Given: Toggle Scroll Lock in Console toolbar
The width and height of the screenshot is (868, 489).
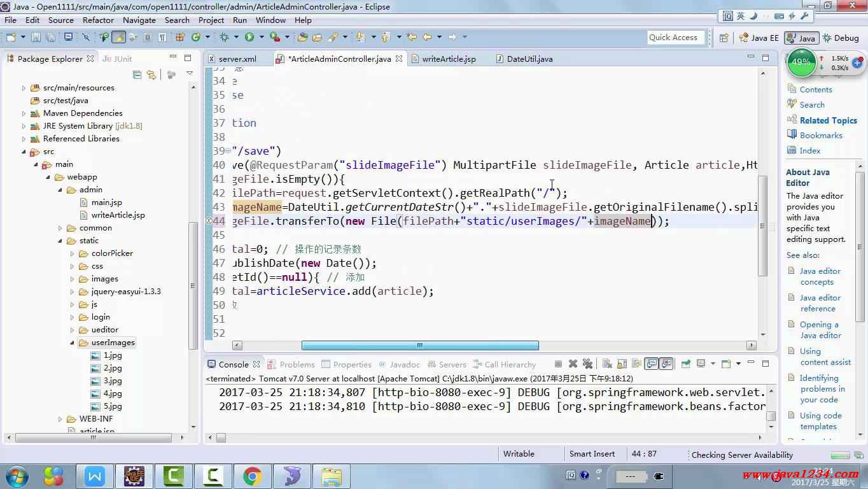Looking at the screenshot, I should [x=622, y=364].
